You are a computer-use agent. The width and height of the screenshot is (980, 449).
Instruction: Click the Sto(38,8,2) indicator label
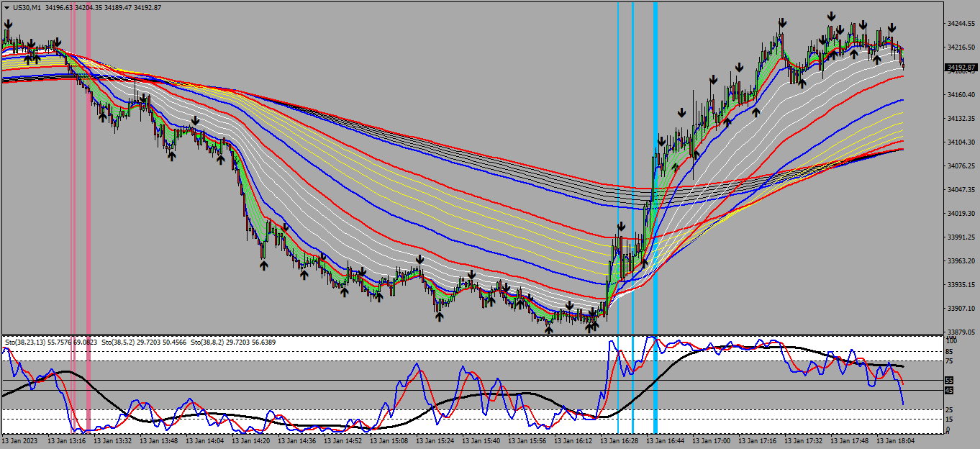click(235, 341)
